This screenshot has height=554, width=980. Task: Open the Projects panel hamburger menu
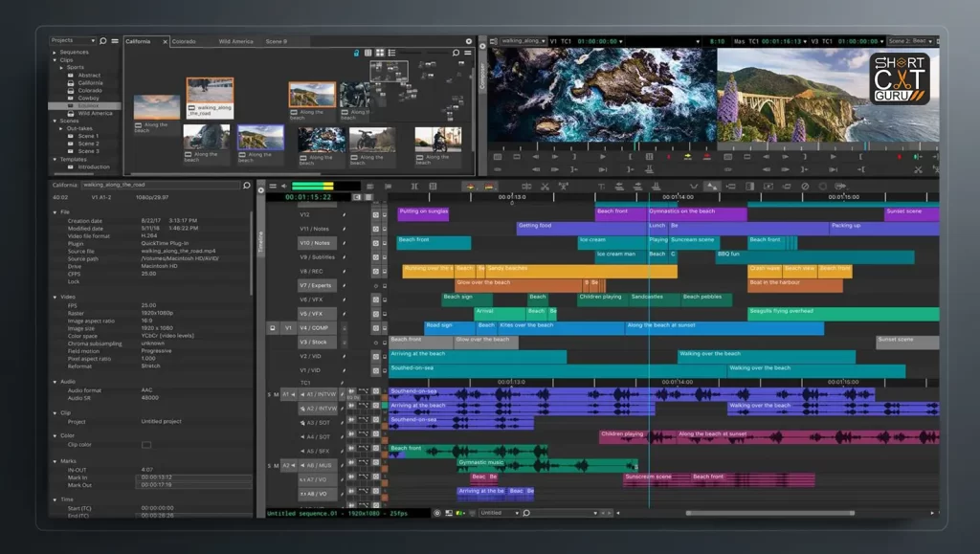pyautogui.click(x=115, y=41)
